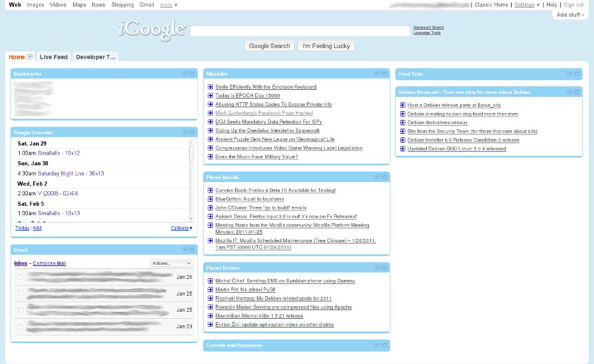This screenshot has width=594, height=364.
Task: Open the Compose Mail link
Action: pyautogui.click(x=49, y=263)
